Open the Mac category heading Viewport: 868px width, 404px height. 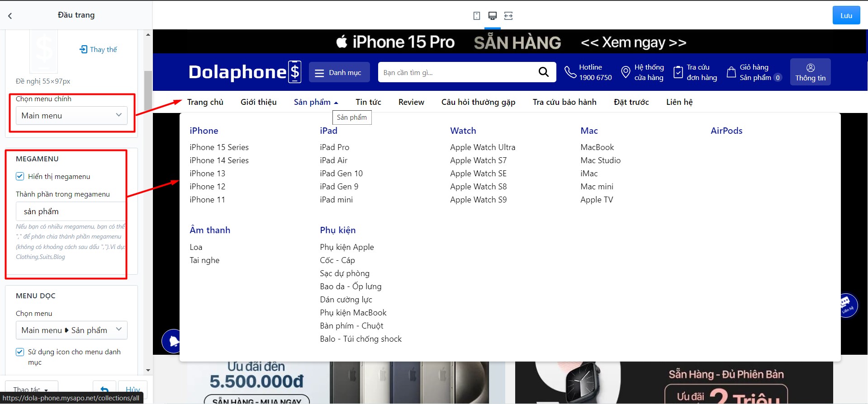[x=589, y=131]
